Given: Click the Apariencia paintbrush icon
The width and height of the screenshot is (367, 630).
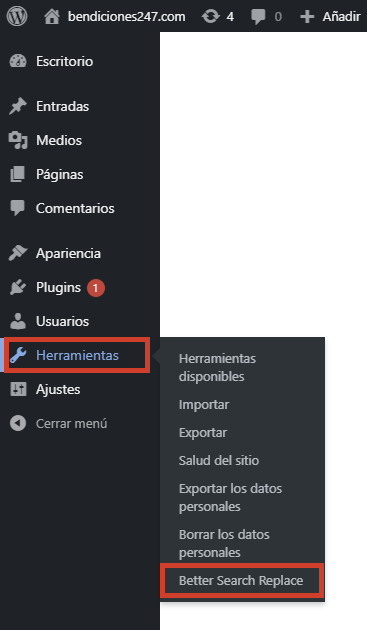Looking at the screenshot, I should point(18,253).
